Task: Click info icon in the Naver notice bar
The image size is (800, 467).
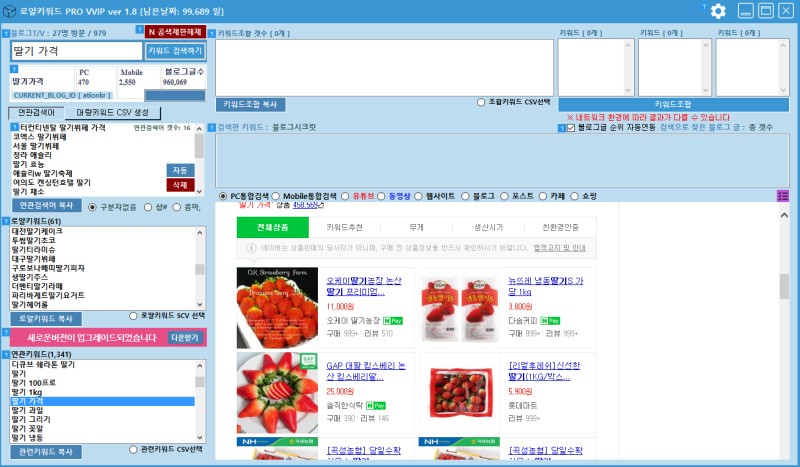Action: coord(251,248)
